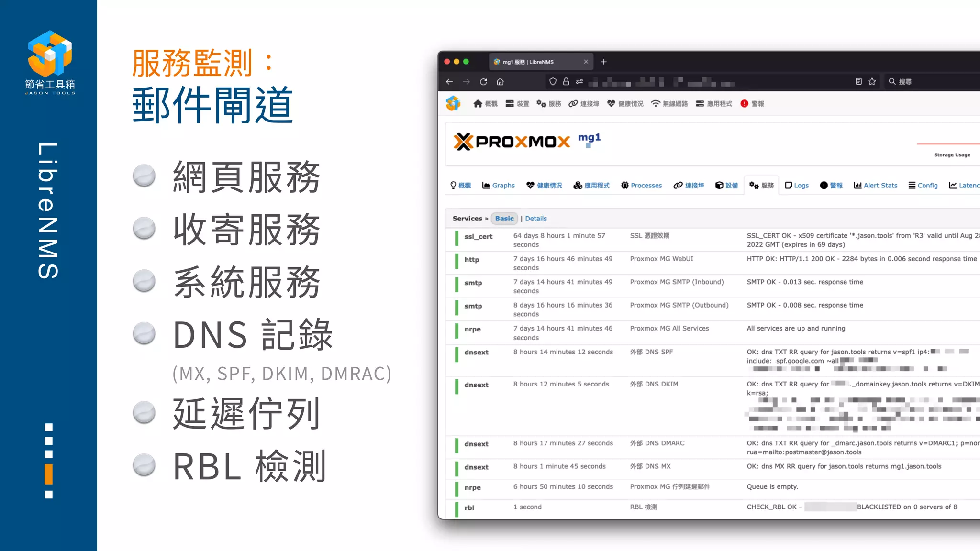Click 'Queue is empty.' status message
The width and height of the screenshot is (980, 551).
[x=772, y=486]
